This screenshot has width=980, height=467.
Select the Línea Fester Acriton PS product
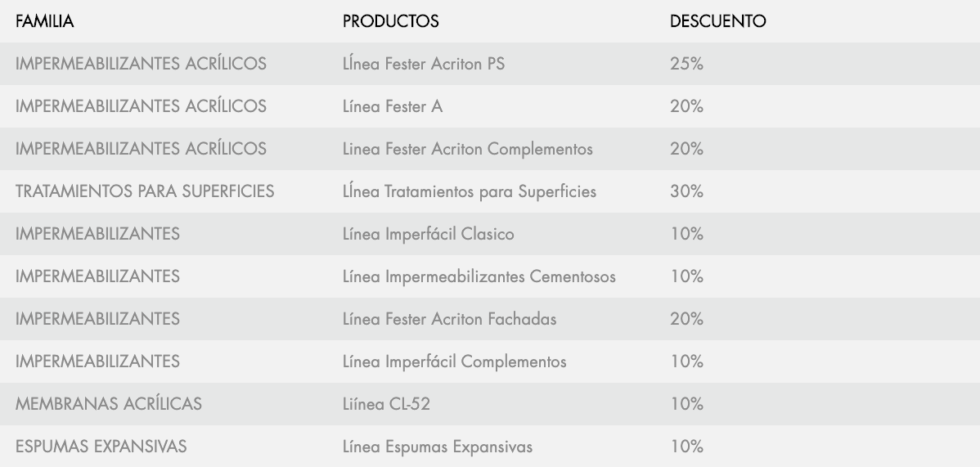click(423, 64)
